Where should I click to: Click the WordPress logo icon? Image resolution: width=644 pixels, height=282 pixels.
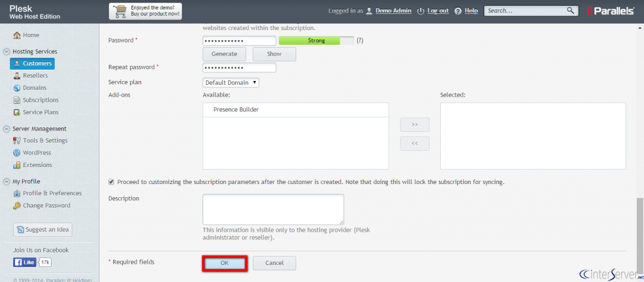pos(17,153)
